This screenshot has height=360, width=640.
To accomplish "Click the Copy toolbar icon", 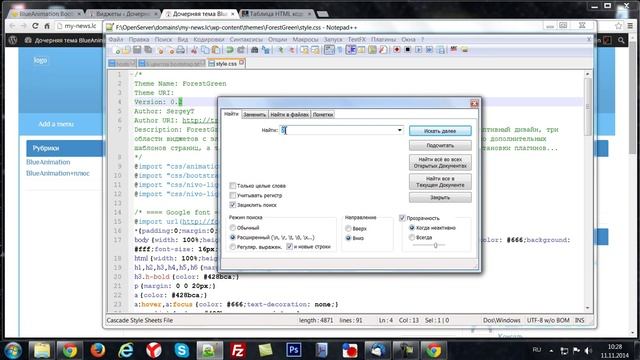I will [x=205, y=50].
